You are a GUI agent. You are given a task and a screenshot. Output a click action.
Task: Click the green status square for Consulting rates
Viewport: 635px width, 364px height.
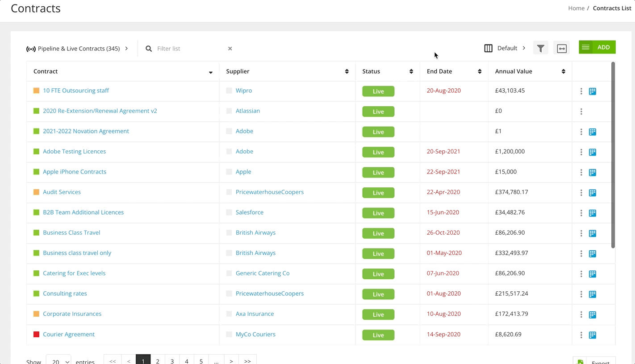point(37,294)
